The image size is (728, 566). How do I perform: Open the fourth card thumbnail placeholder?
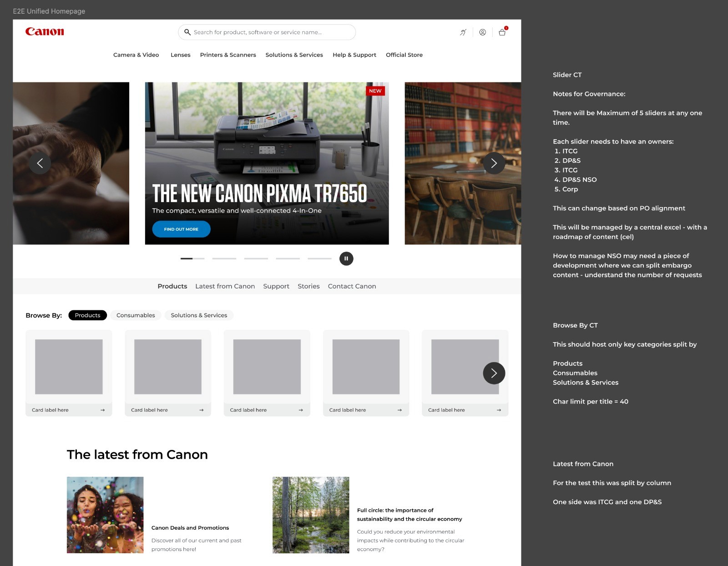coord(366,367)
